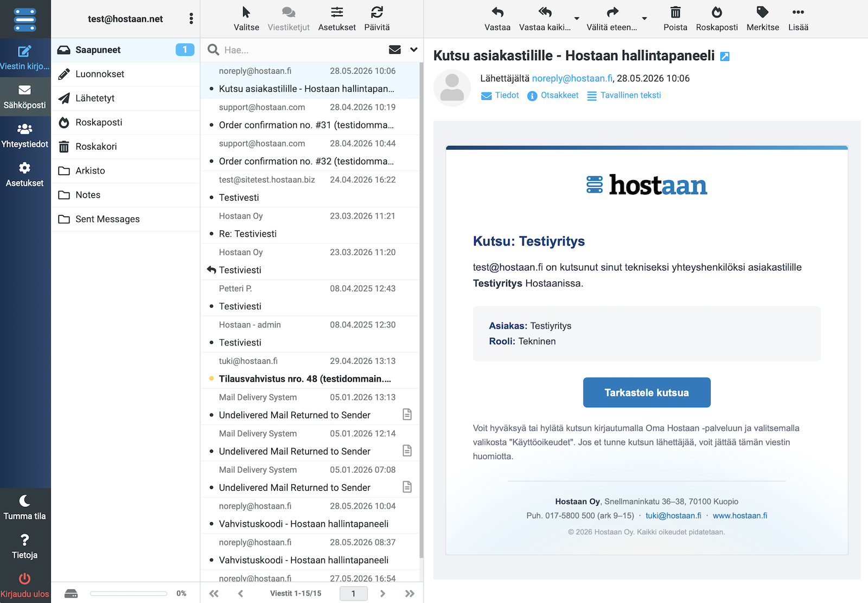This screenshot has height=603, width=868.
Task: Click Kirjaudu ulos to log out
Action: pos(25,586)
